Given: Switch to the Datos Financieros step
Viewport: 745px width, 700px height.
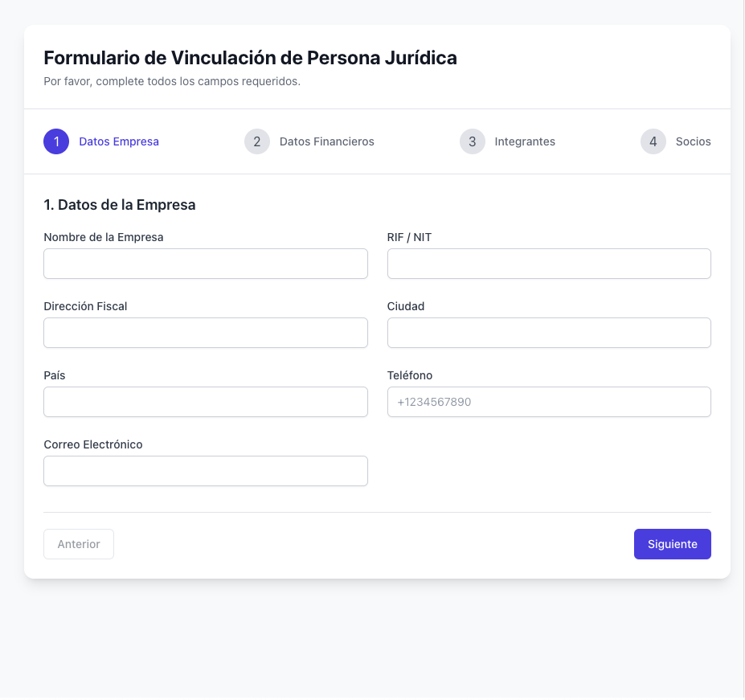Looking at the screenshot, I should tap(326, 141).
